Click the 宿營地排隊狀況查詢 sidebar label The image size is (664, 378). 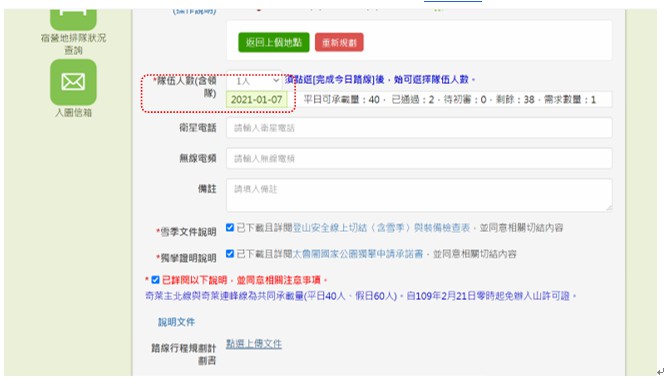(x=73, y=44)
